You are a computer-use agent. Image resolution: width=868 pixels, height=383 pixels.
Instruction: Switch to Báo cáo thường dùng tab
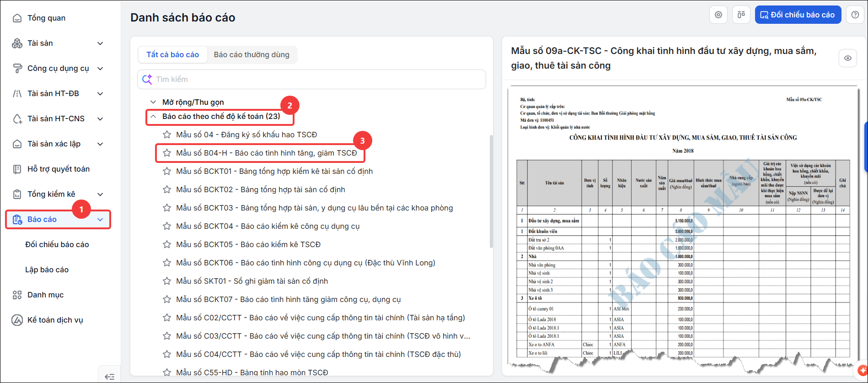point(252,54)
